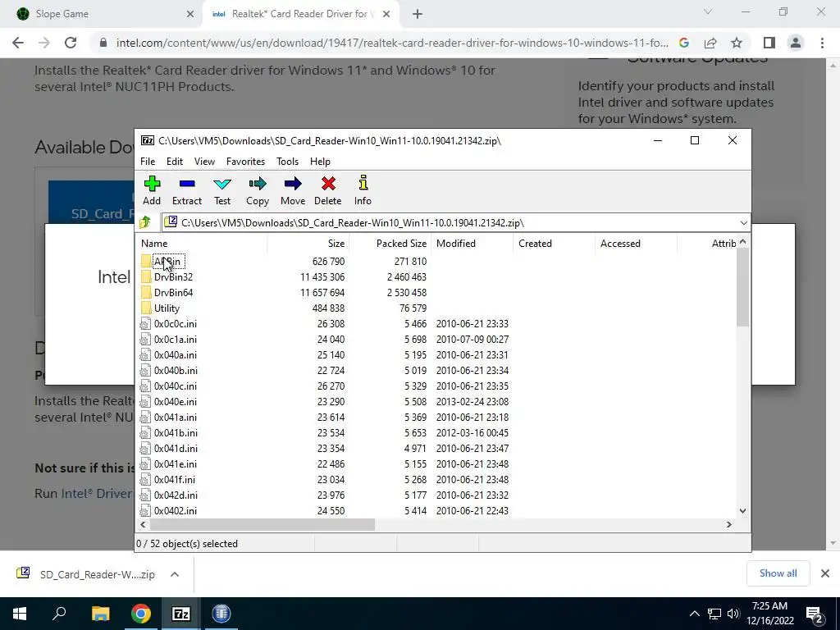Sort by Created column header
The image size is (840, 630).
click(554, 243)
